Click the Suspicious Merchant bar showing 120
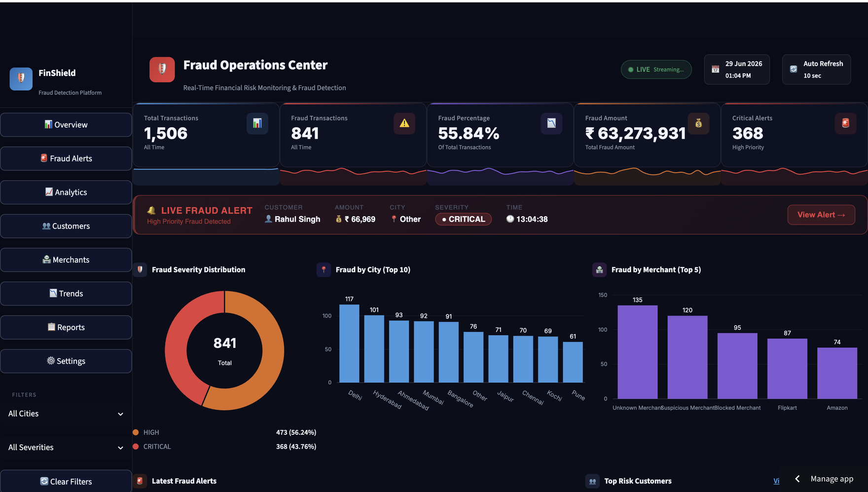Screen dimensions: 868x492 point(687,357)
